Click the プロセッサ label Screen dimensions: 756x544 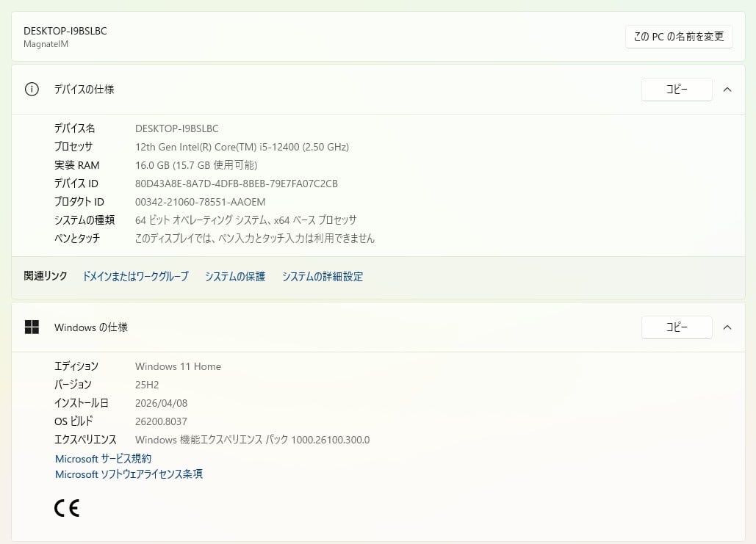point(73,147)
